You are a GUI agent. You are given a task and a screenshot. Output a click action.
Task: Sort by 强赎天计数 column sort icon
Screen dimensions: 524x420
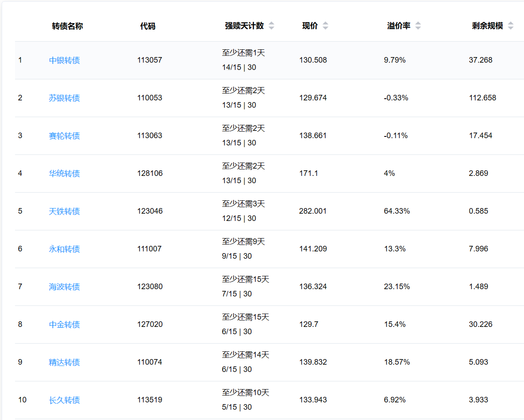coord(271,26)
